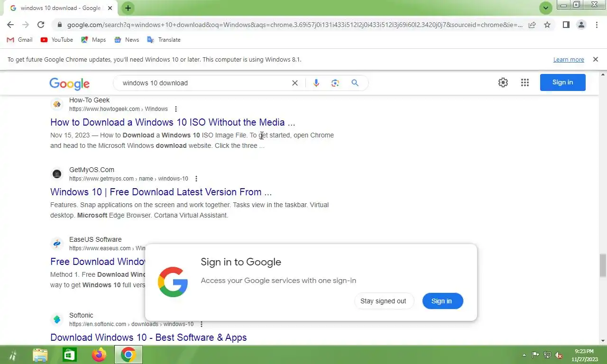The height and width of the screenshot is (364, 607).
Task: Clear the search box text
Action: click(x=294, y=83)
